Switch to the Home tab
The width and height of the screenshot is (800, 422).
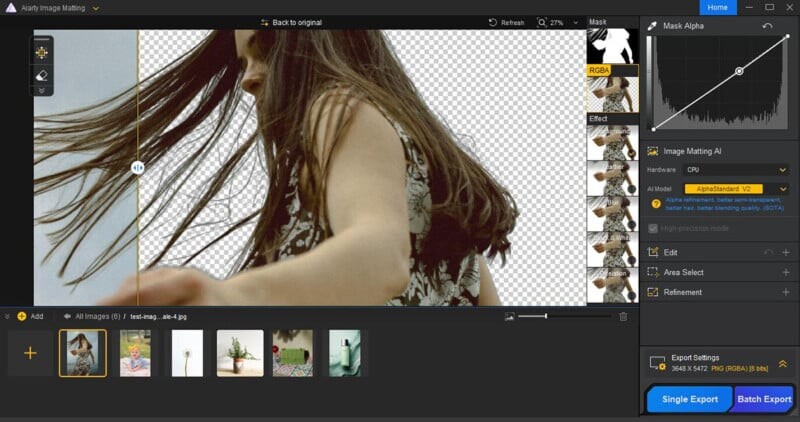pyautogui.click(x=717, y=7)
